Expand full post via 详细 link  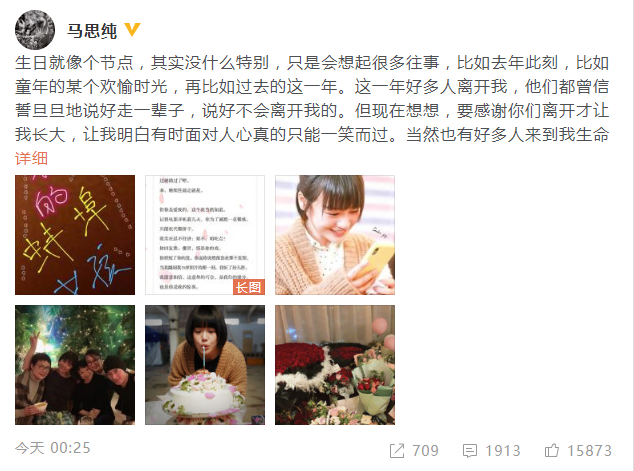point(31,158)
